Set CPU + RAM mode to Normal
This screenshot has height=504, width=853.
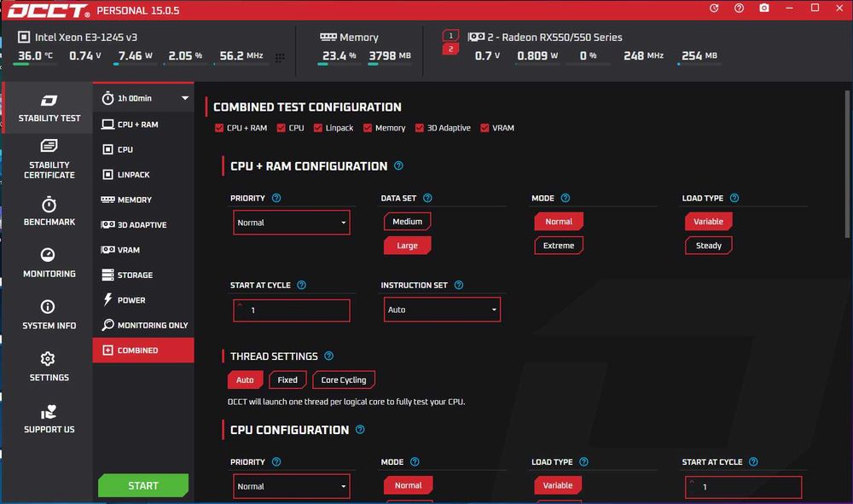tap(559, 221)
